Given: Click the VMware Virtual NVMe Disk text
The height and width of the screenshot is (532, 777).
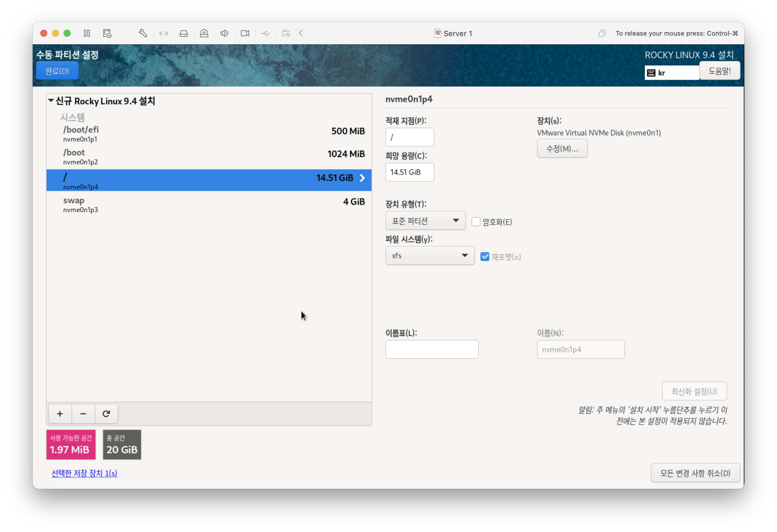Looking at the screenshot, I should [x=599, y=133].
